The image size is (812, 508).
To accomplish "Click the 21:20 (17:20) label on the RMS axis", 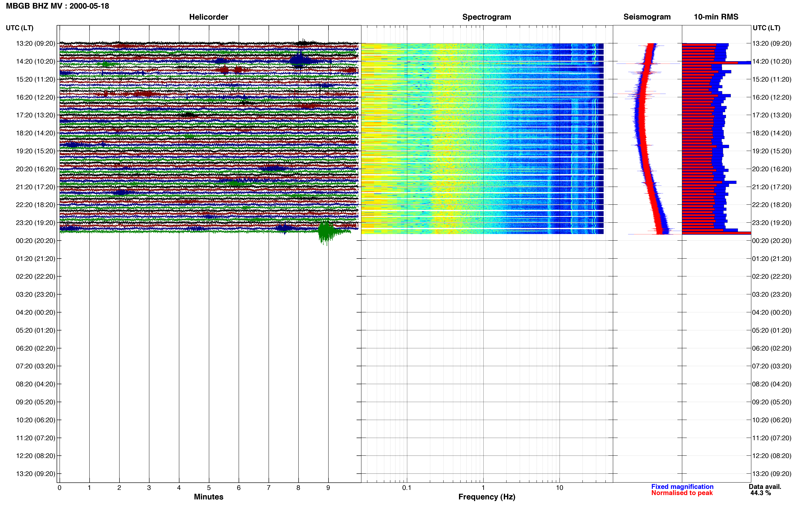I will [x=772, y=187].
